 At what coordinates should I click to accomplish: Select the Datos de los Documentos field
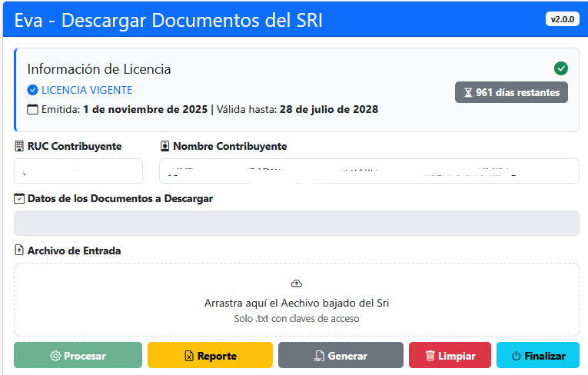click(296, 224)
